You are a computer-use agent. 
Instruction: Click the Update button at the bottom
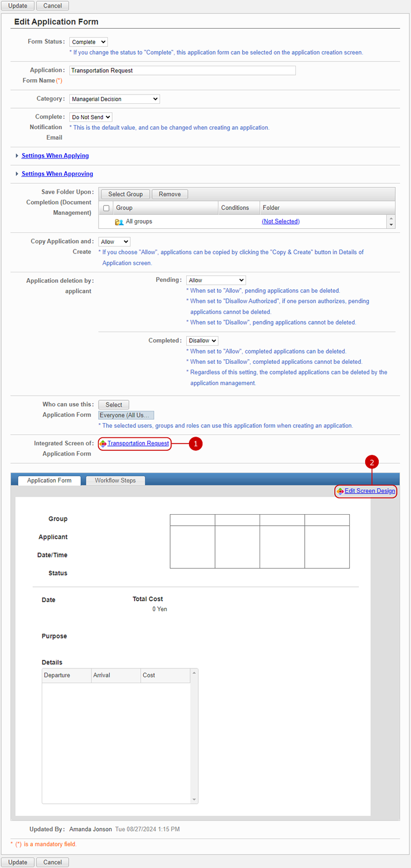[x=18, y=862]
